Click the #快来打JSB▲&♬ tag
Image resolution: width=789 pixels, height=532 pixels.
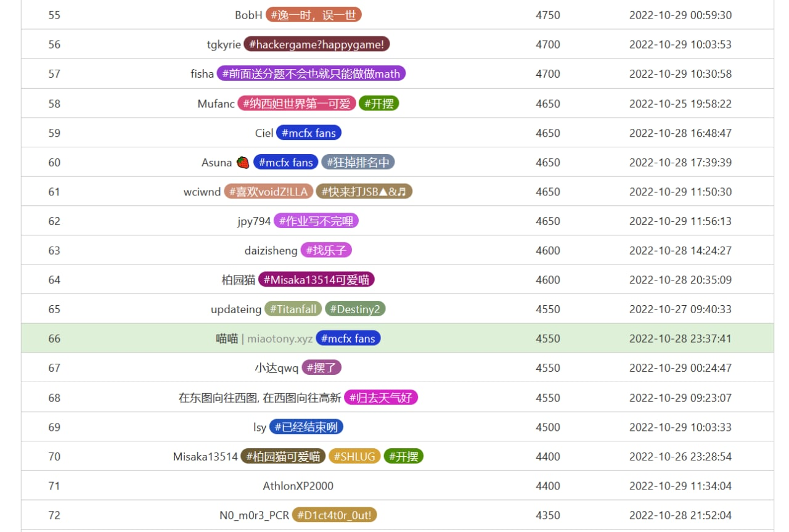click(x=364, y=192)
